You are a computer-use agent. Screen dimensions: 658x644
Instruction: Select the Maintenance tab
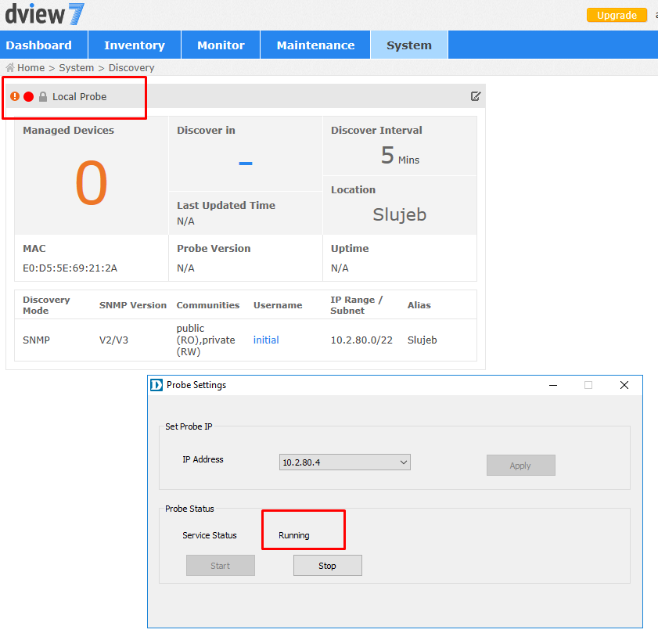tap(315, 45)
